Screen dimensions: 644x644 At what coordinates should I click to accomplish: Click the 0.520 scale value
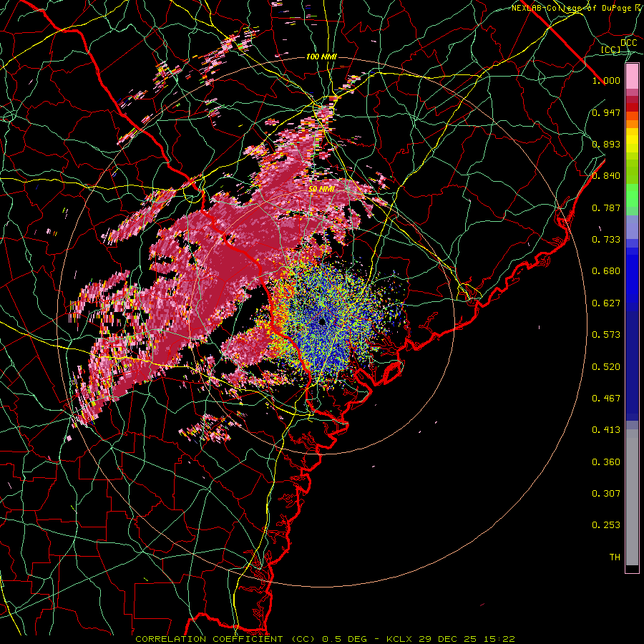[x=606, y=367]
